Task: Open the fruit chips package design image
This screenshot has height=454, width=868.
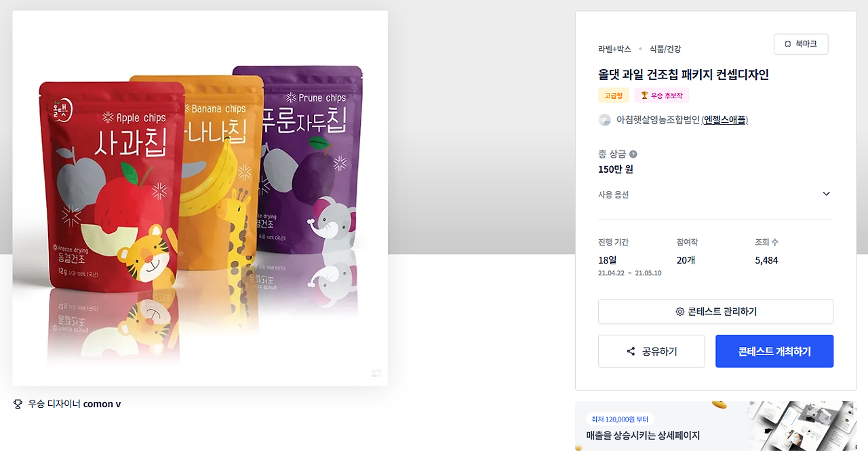Action: (200, 198)
